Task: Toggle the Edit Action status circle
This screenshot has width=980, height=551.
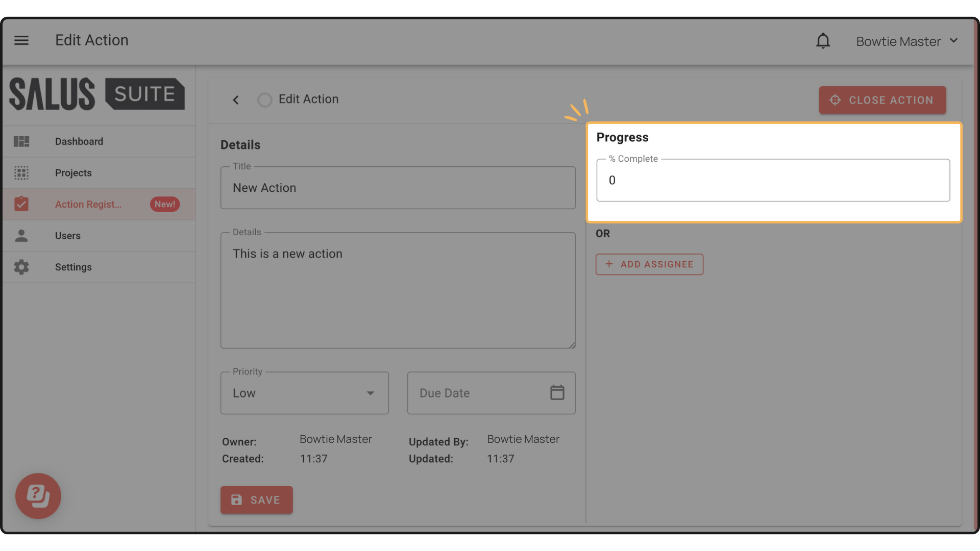Action: point(264,100)
